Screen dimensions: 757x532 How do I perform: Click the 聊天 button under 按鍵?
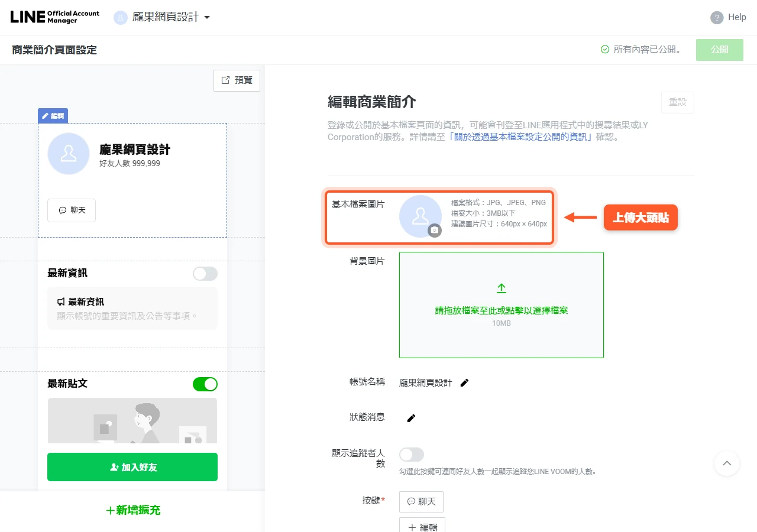click(421, 501)
